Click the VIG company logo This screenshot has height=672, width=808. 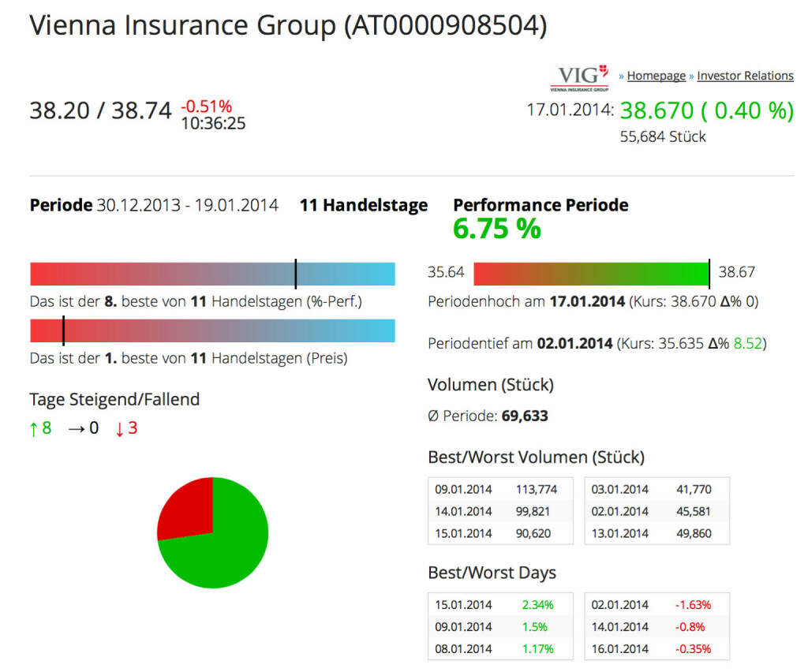(580, 77)
